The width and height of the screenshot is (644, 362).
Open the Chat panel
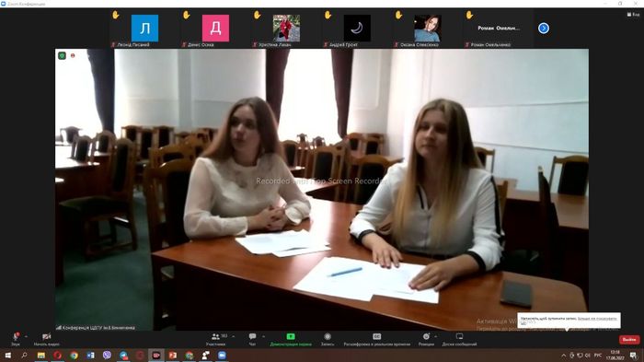coord(252,336)
